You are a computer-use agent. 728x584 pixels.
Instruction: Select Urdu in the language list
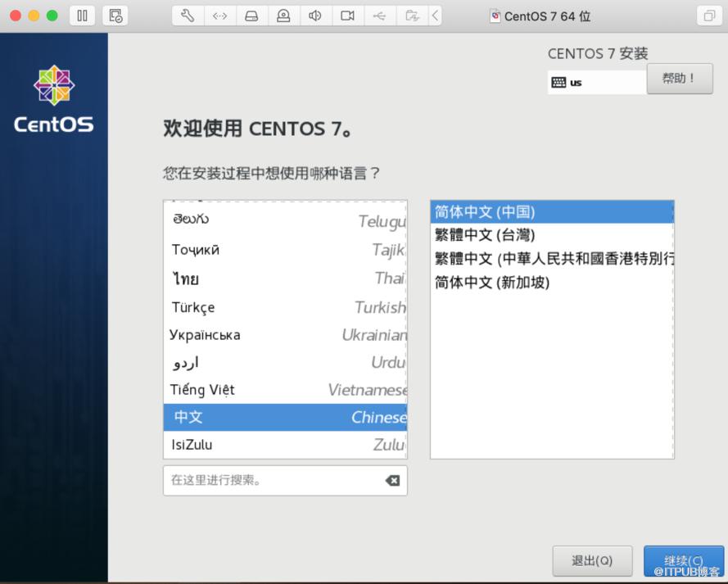click(x=285, y=362)
